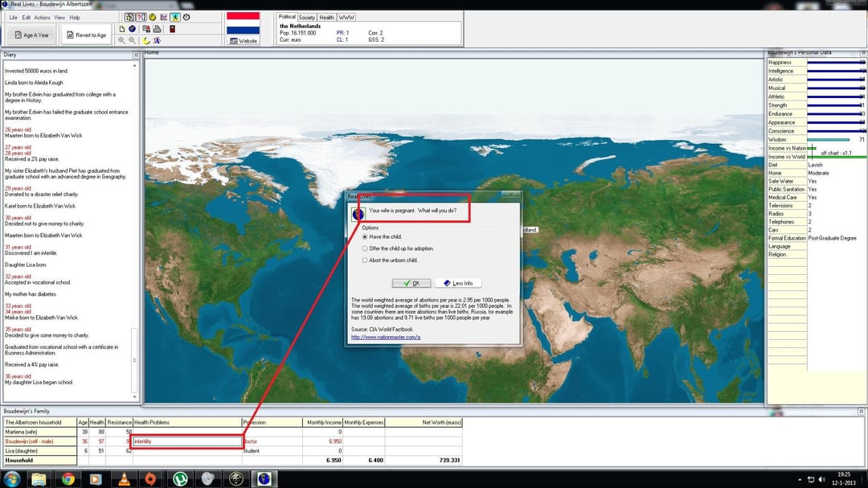The height and width of the screenshot is (488, 868).
Task: Open the nationmaster.com link in dialog
Action: click(x=386, y=337)
